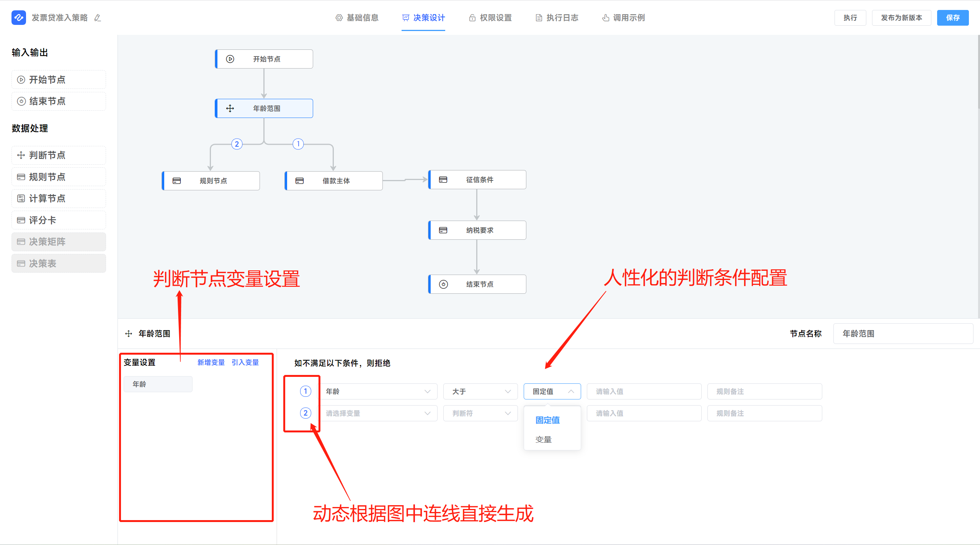Image resolution: width=980 pixels, height=545 pixels.
Task: Click the 计算节点 icon in sidebar
Action: 20,199
